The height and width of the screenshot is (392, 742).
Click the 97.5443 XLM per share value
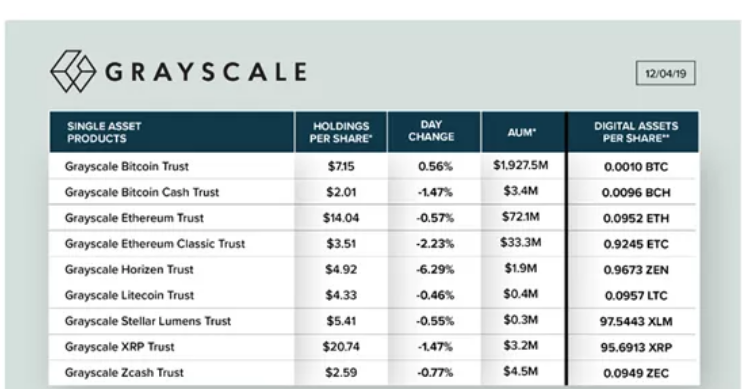point(636,321)
